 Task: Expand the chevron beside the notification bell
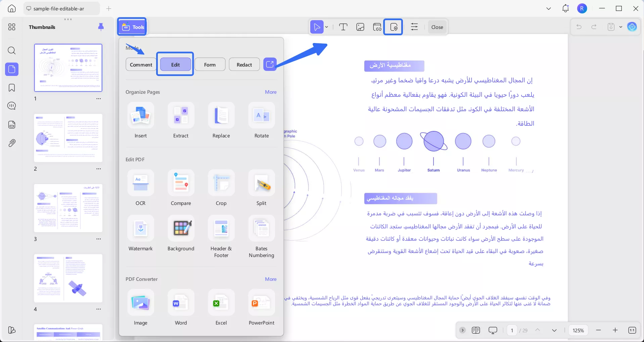pyautogui.click(x=548, y=8)
